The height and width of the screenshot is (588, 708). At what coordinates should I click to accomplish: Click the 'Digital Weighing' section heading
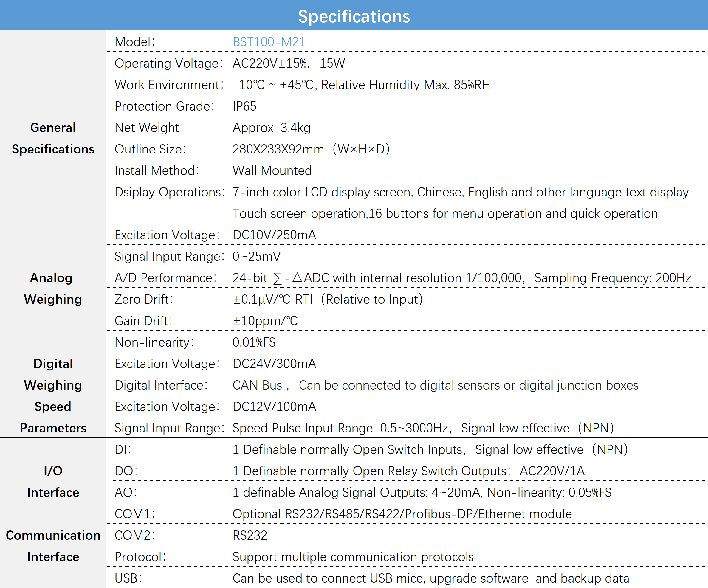(x=53, y=374)
